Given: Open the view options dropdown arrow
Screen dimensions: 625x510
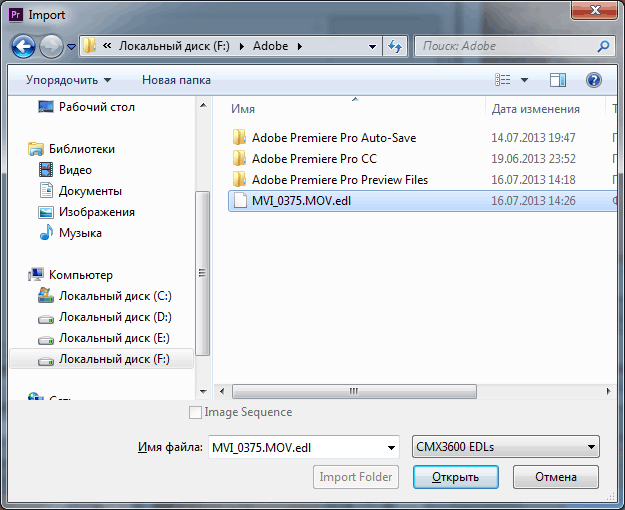Looking at the screenshot, I should (524, 80).
